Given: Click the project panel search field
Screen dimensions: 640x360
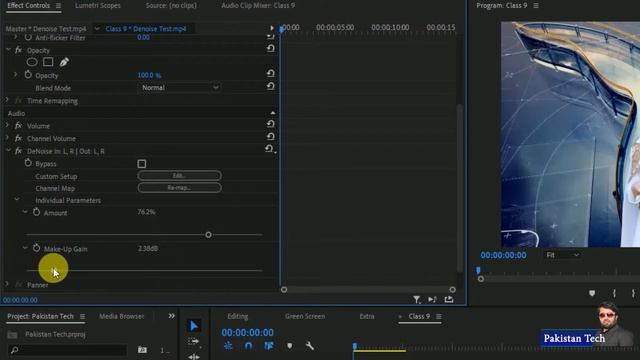Looking at the screenshot, I should point(68,350).
